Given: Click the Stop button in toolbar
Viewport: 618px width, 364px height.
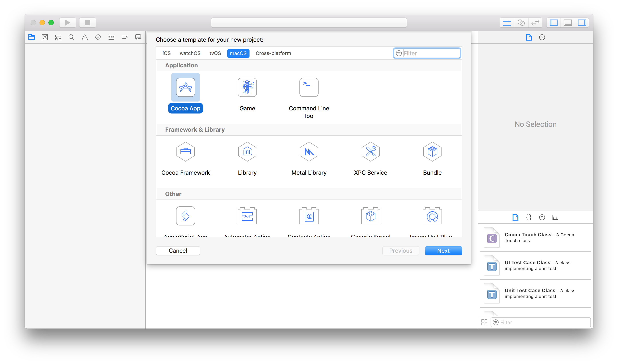Looking at the screenshot, I should (88, 23).
